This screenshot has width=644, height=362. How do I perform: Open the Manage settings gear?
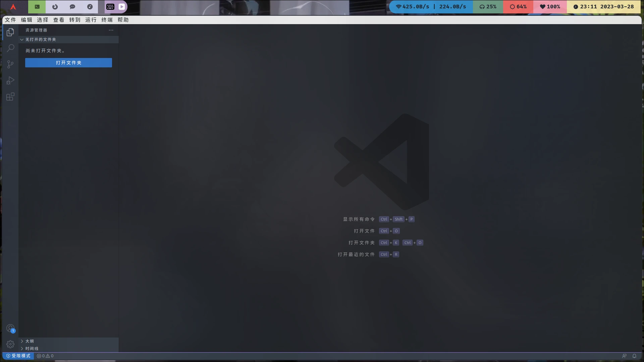(10, 344)
